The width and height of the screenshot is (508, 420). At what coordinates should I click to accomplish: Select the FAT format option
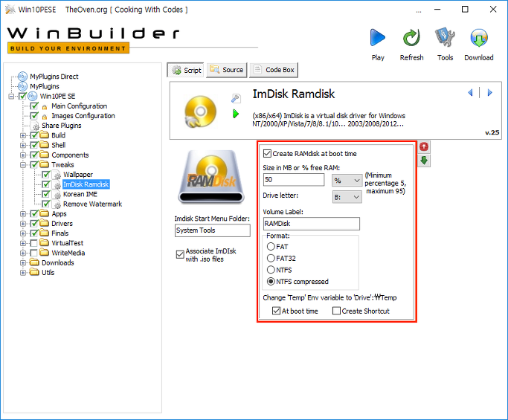(x=271, y=247)
